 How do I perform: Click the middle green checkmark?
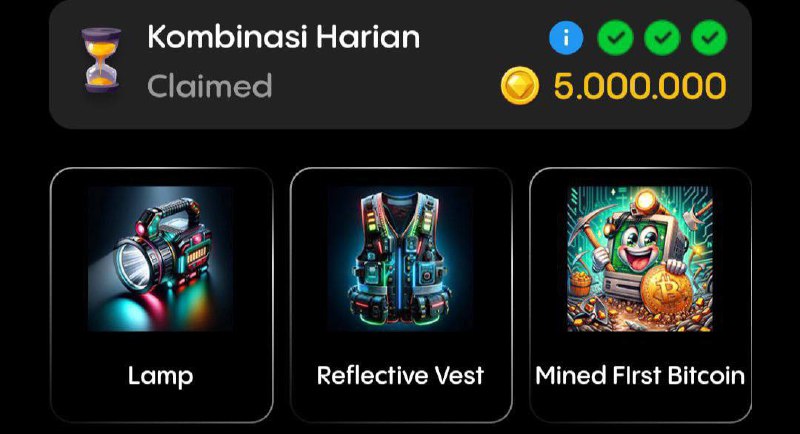662,38
